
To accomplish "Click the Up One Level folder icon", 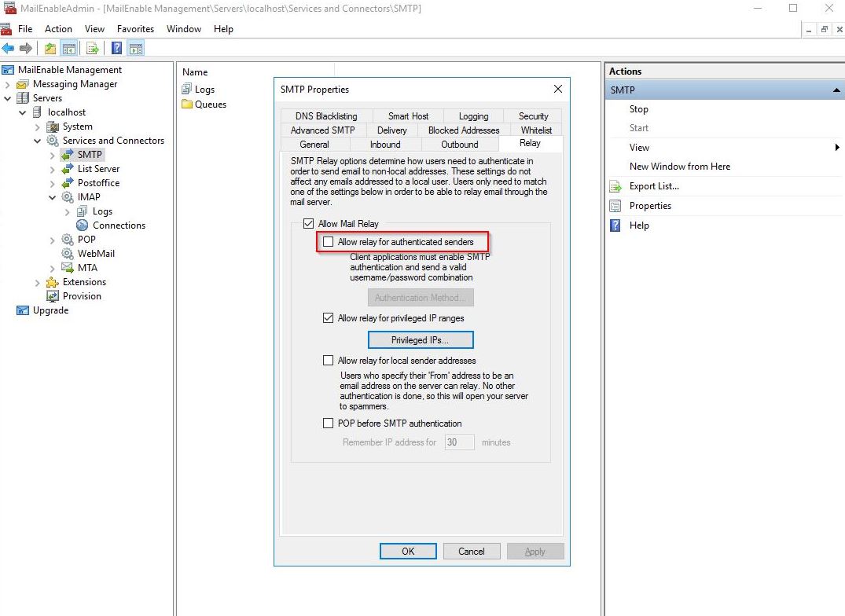I will pyautogui.click(x=50, y=49).
